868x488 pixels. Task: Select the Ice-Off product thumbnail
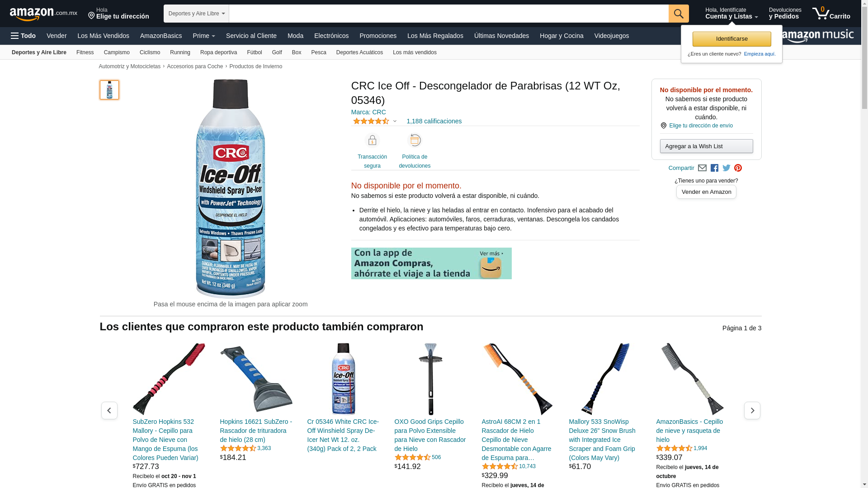coord(109,90)
